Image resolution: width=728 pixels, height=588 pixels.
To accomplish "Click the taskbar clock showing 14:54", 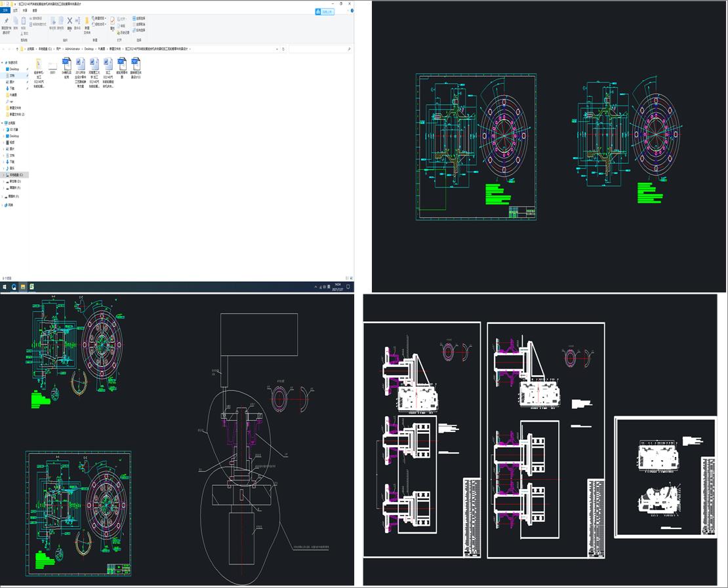I will 338,287.
